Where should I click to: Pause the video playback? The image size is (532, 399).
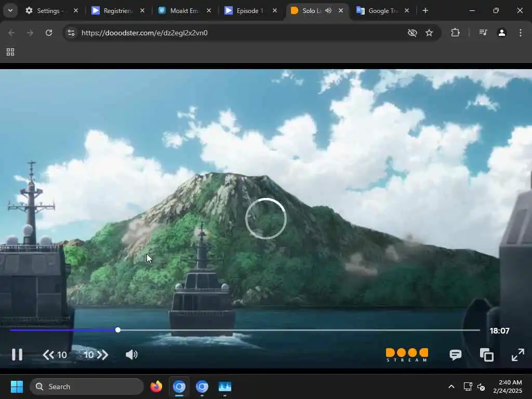pyautogui.click(x=17, y=354)
